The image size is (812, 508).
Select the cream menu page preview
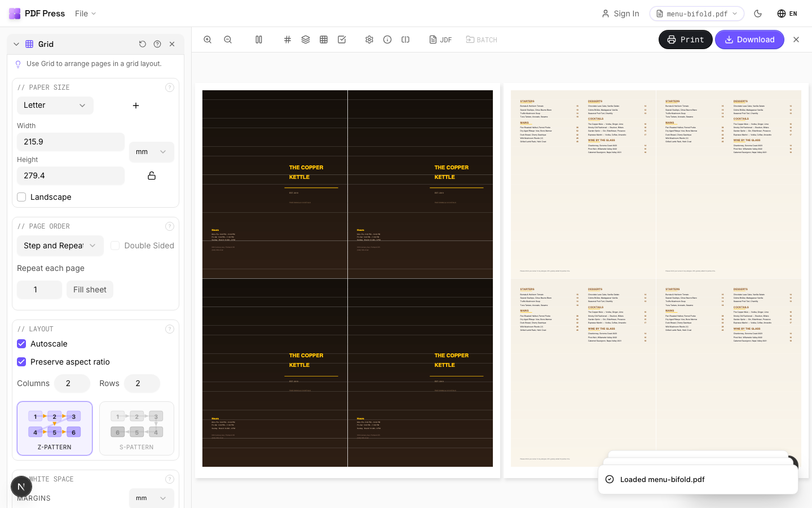pos(656,281)
